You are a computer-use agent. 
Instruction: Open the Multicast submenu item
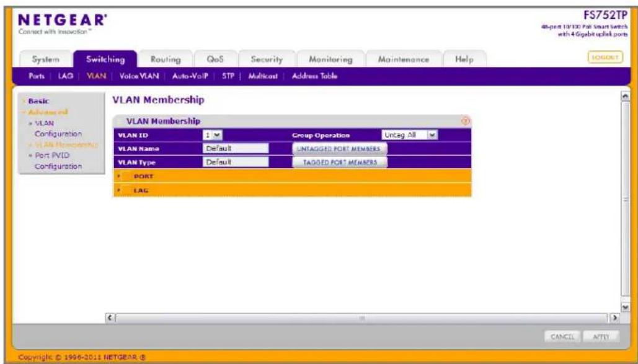point(263,76)
